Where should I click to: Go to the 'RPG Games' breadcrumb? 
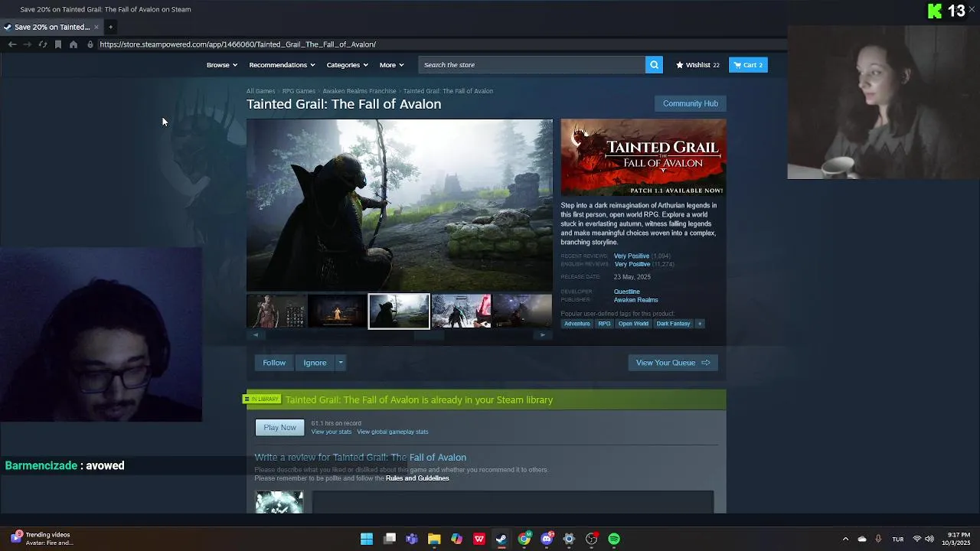pos(299,91)
